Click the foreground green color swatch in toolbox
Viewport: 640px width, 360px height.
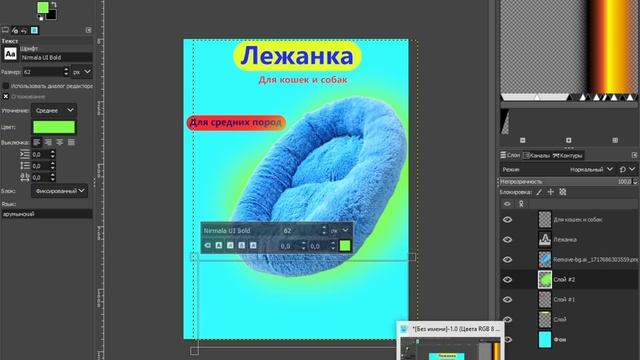point(42,7)
